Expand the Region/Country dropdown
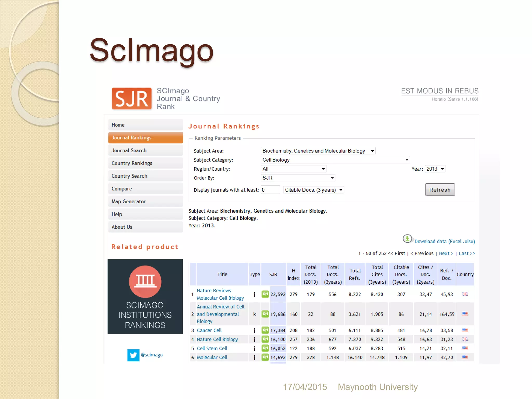532x399 pixels. 293,169
